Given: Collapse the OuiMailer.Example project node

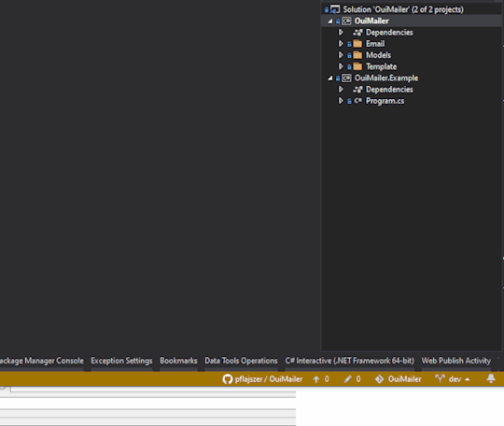Looking at the screenshot, I should coord(330,78).
